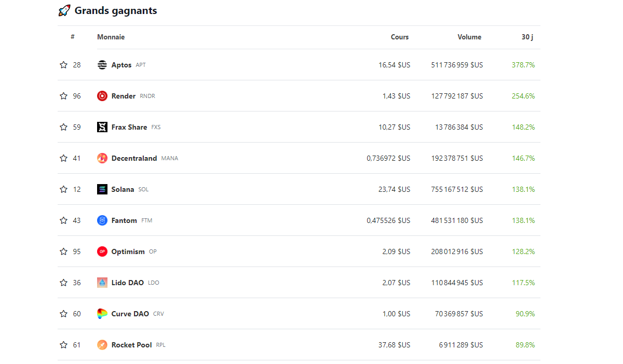
Task: Sort table by Cours column header
Action: (x=400, y=37)
